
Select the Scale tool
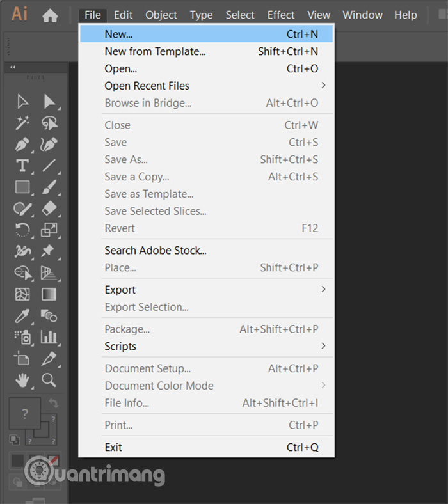coord(49,230)
